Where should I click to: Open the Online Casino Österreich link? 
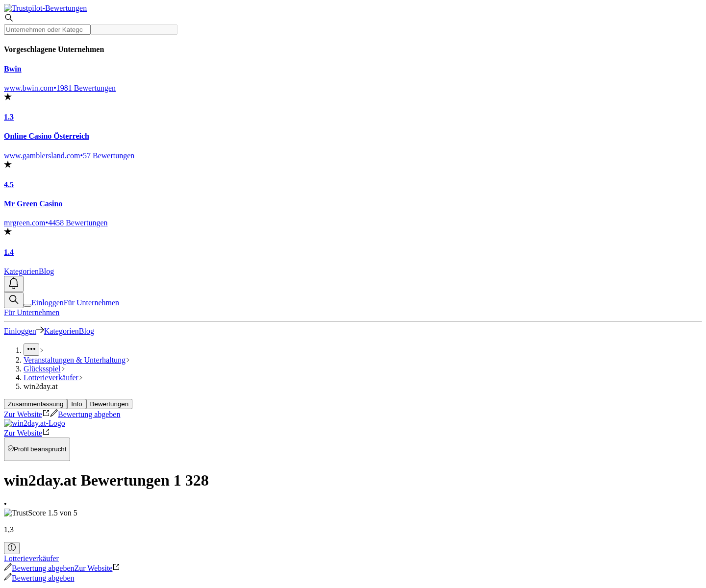[47, 136]
